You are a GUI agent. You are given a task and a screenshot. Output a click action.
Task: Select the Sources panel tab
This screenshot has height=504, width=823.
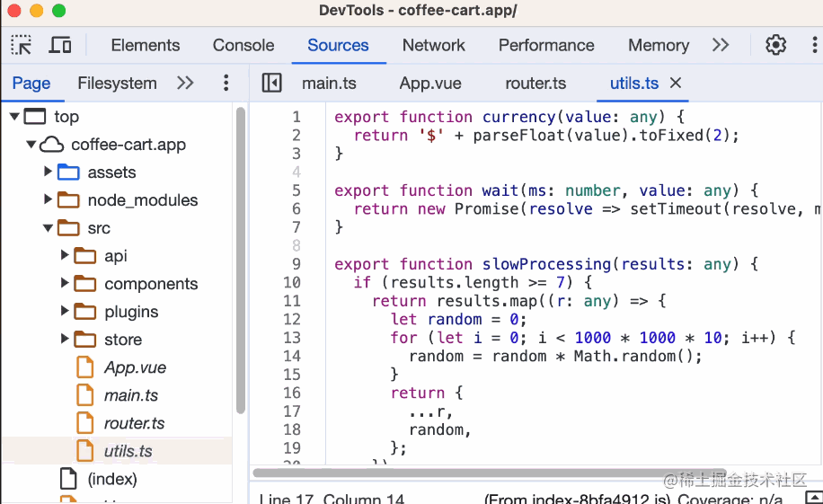pyautogui.click(x=338, y=45)
